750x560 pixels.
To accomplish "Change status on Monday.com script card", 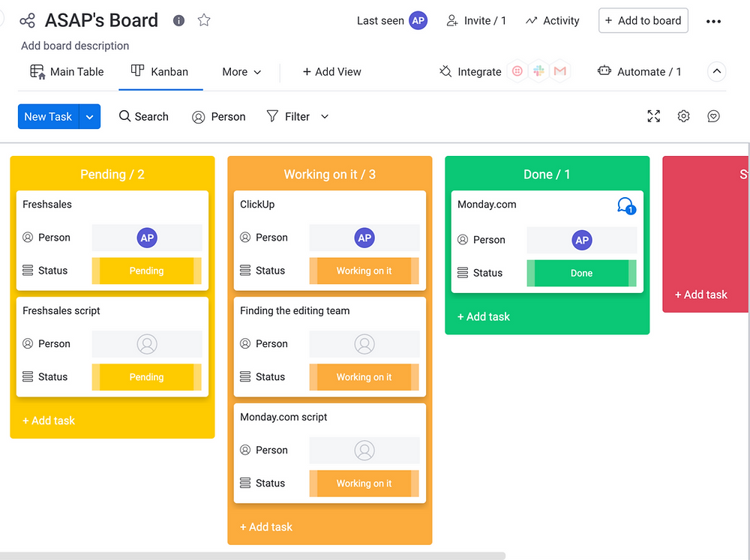I will coord(364,484).
